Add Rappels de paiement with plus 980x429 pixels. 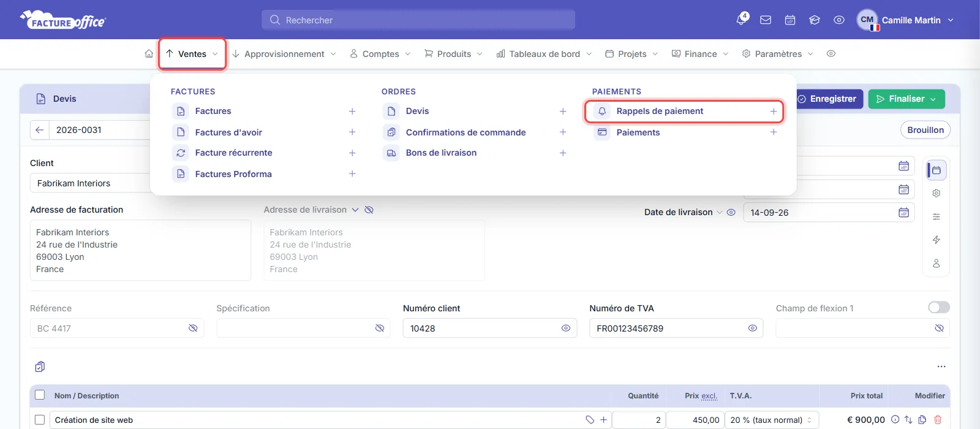click(774, 112)
